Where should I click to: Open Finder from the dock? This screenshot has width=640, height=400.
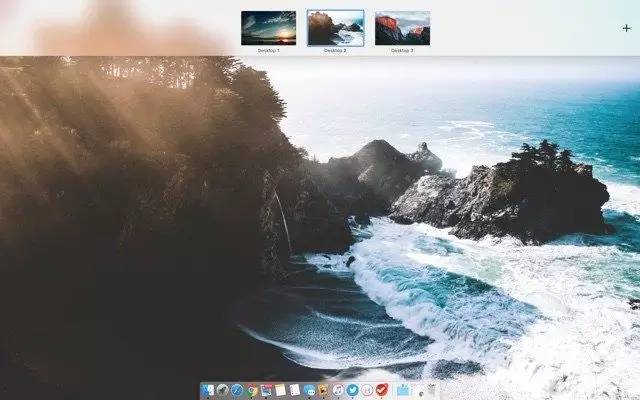pyautogui.click(x=208, y=390)
